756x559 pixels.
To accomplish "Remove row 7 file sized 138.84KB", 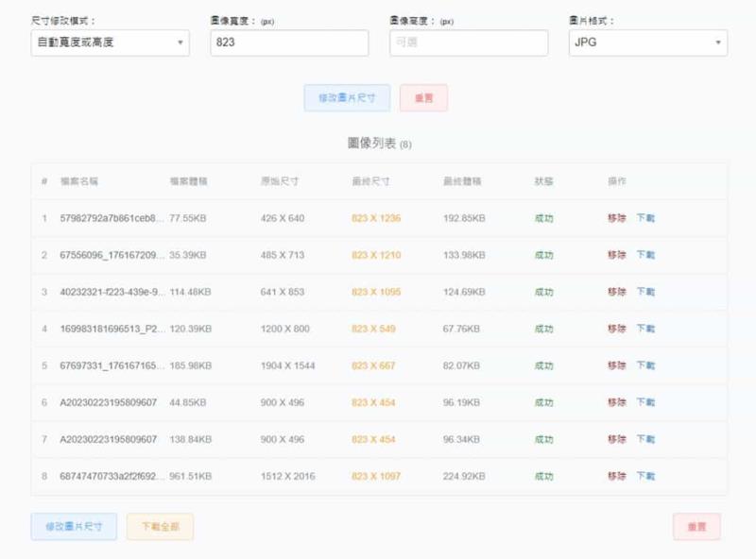I will (617, 439).
